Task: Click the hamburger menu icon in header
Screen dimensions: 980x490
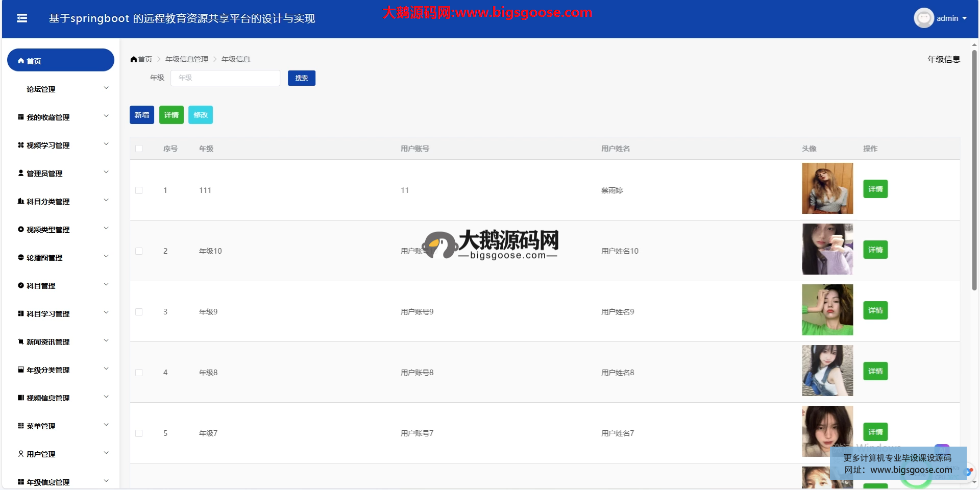Action: 22,18
